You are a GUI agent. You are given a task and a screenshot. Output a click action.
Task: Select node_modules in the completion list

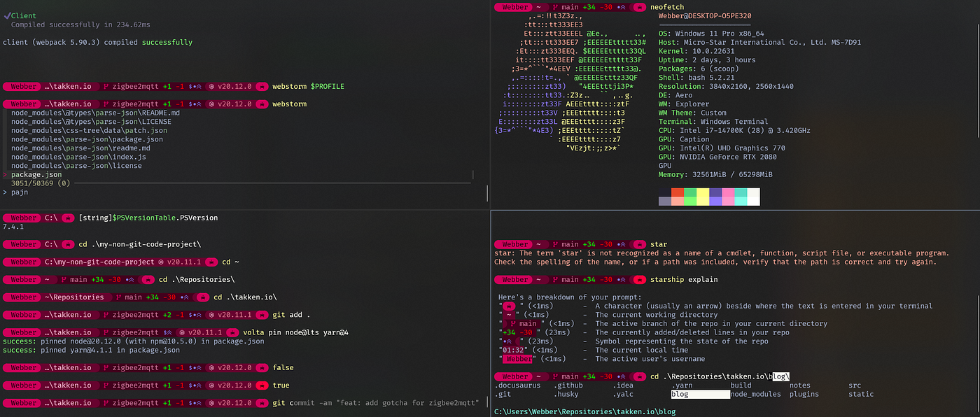755,394
